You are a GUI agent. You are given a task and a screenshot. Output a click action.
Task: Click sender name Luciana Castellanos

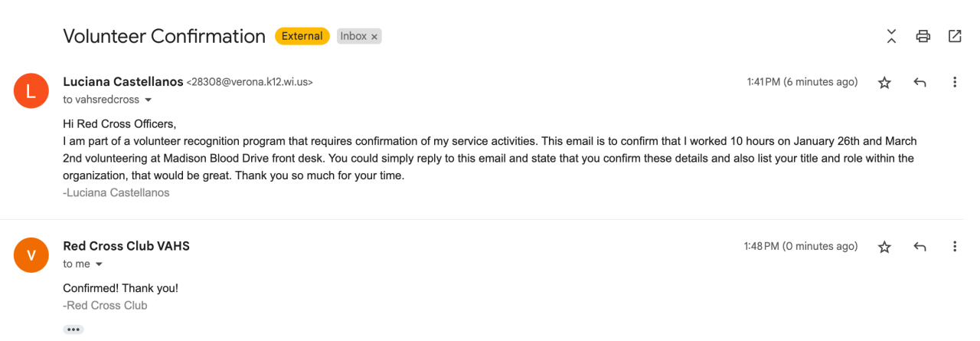pos(122,82)
